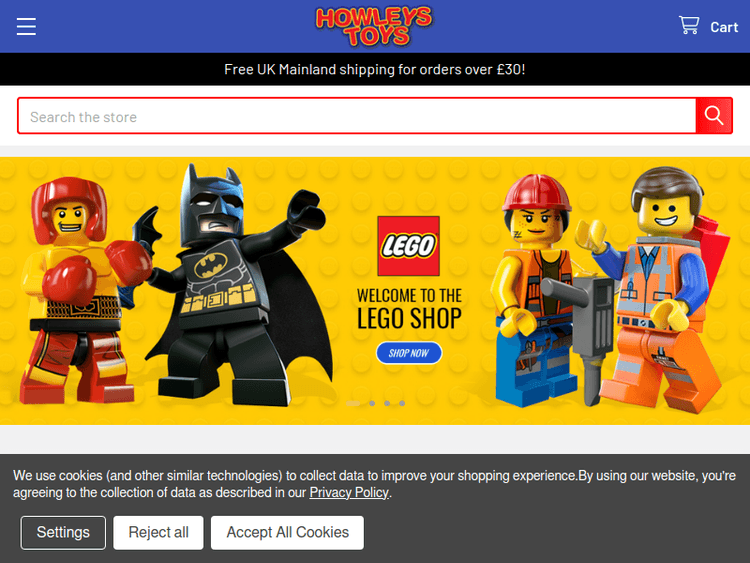This screenshot has width=750, height=563.
Task: Click the shopping cart icon
Action: coord(689,26)
